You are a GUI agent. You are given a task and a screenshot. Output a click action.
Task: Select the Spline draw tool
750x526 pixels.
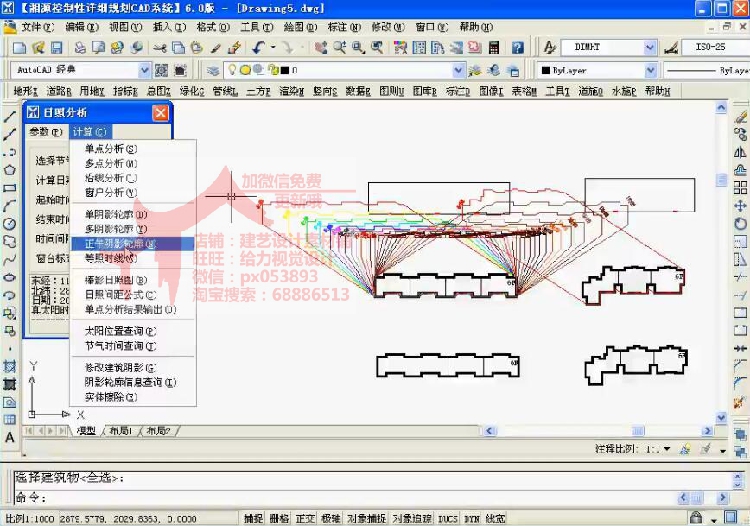tap(10, 260)
